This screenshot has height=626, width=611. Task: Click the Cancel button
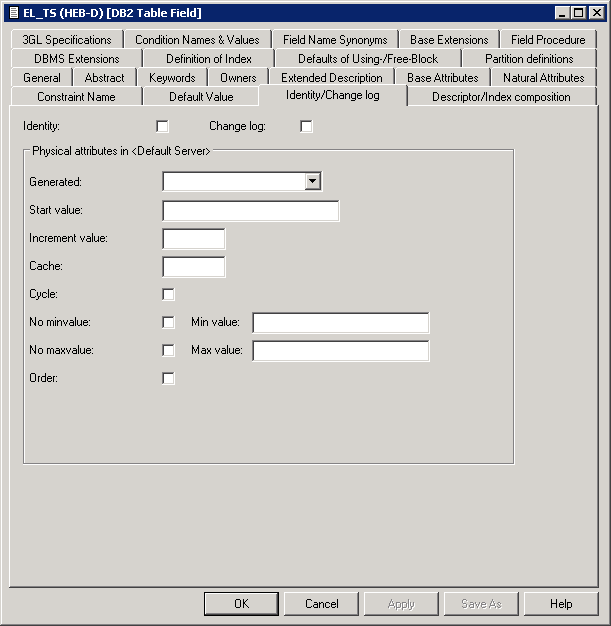[321, 604]
